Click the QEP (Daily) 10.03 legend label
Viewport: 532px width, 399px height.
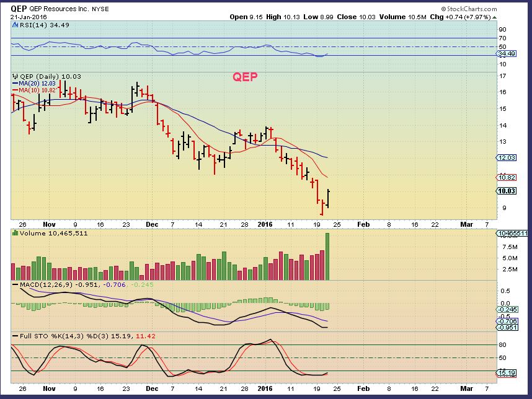click(x=50, y=76)
